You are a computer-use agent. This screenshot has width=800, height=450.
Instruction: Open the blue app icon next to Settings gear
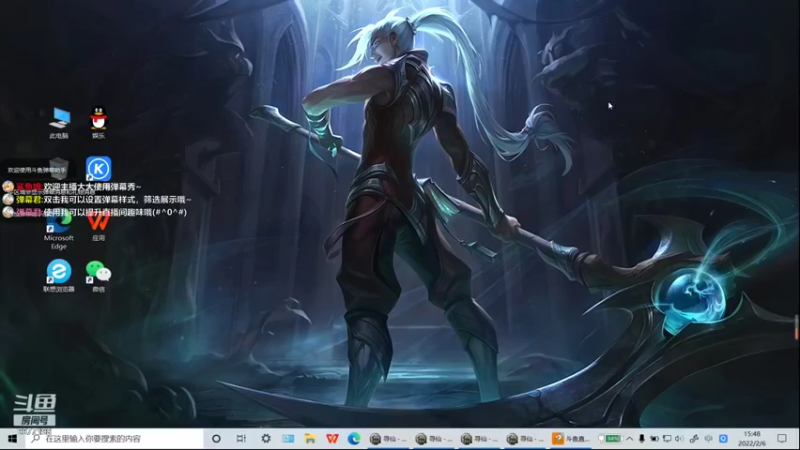pos(288,439)
